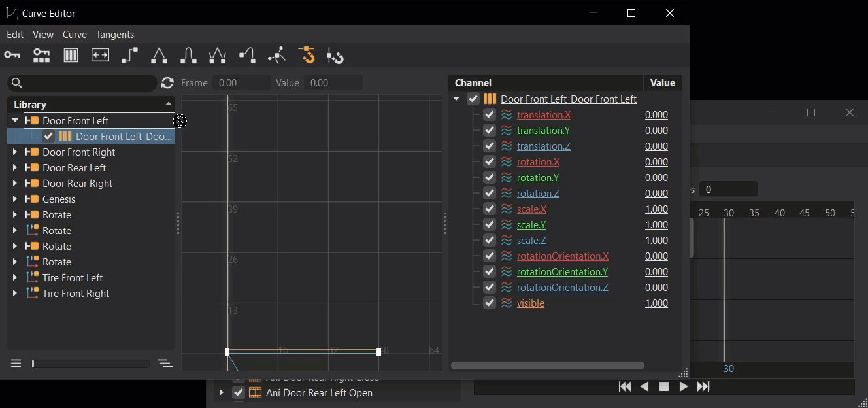The image size is (868, 408).
Task: Toggle the orange snap magnet icon
Action: pyautogui.click(x=307, y=56)
